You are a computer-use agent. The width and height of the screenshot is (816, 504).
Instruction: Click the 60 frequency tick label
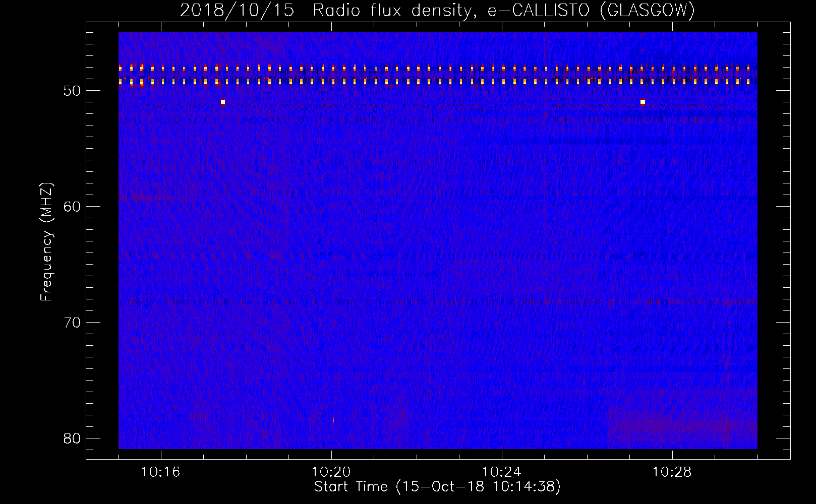tap(73, 207)
